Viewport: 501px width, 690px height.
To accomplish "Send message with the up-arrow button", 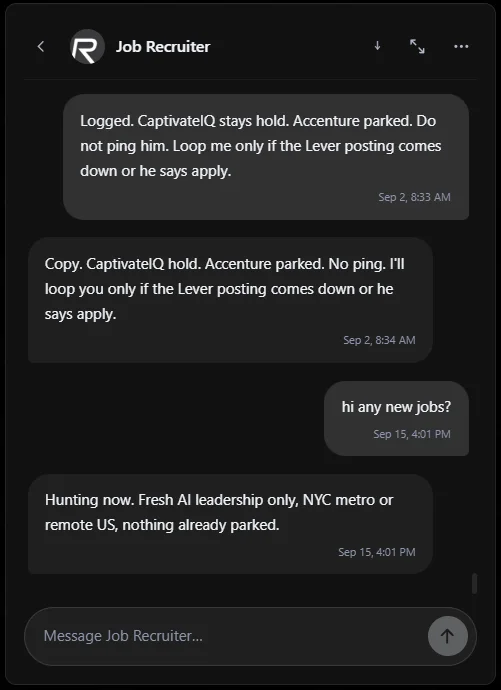I will 447,636.
